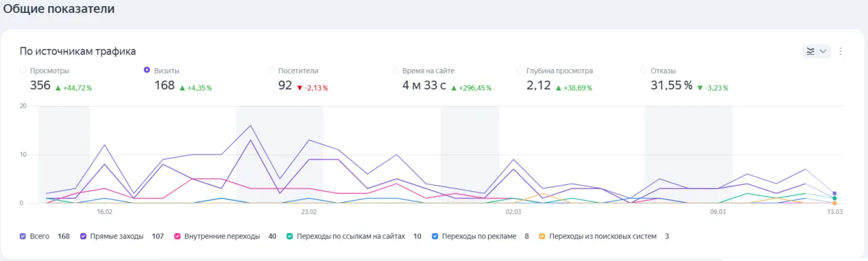This screenshot has height=261, width=868.
Task: Select the Глубина просмотра radio button
Action: [519, 70]
